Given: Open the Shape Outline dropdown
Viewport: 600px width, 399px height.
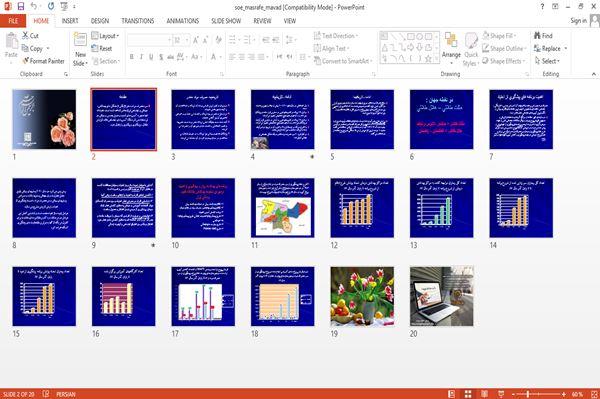Looking at the screenshot, I should (x=504, y=48).
